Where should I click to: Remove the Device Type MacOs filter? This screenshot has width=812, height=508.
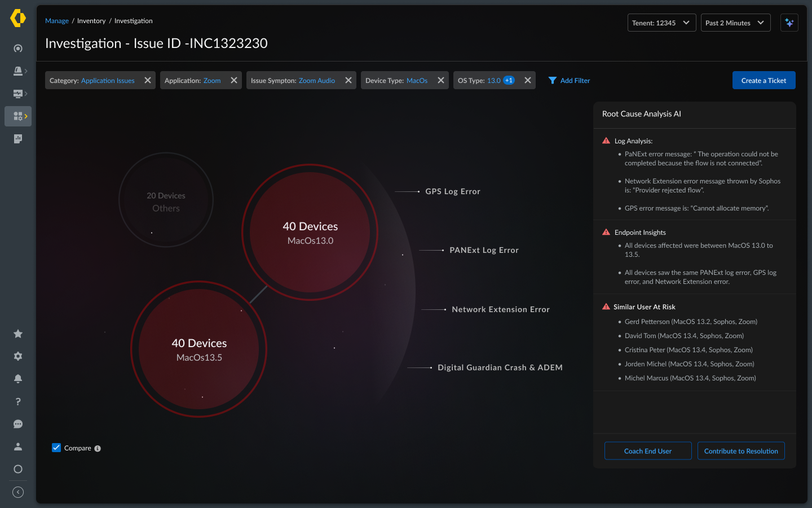pos(441,80)
